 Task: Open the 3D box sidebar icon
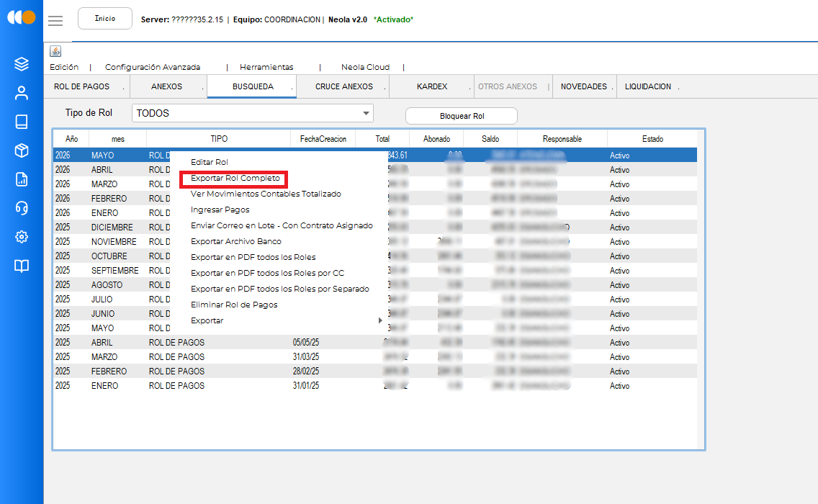[x=22, y=150]
